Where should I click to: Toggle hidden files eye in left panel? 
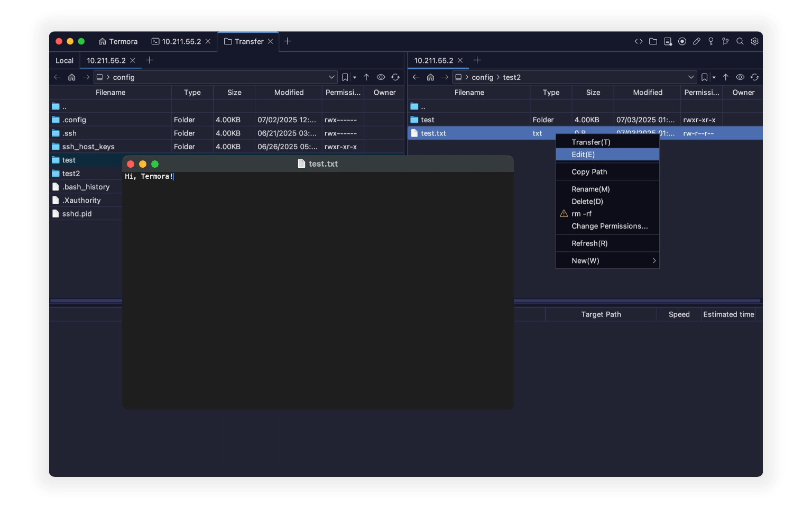(x=381, y=77)
